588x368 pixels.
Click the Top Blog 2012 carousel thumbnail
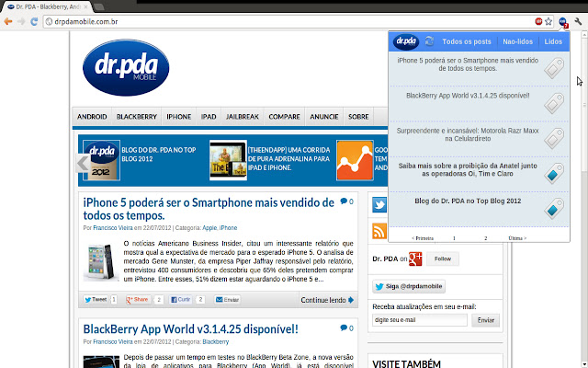102,160
